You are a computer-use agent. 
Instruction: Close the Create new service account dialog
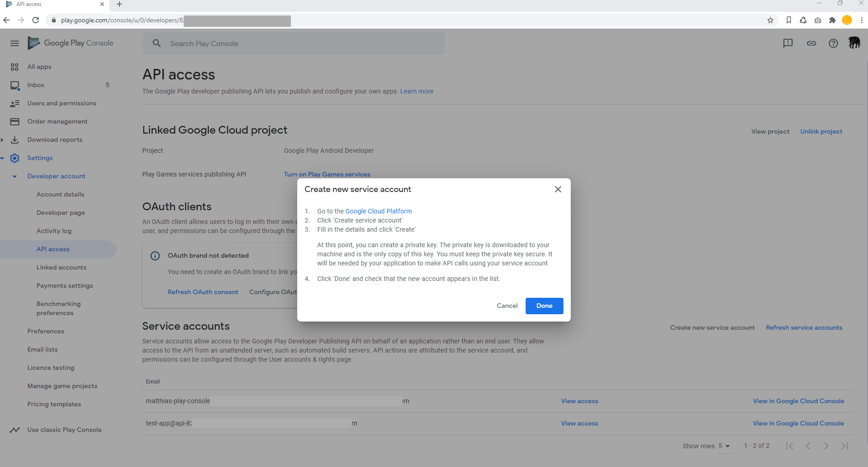coord(558,189)
